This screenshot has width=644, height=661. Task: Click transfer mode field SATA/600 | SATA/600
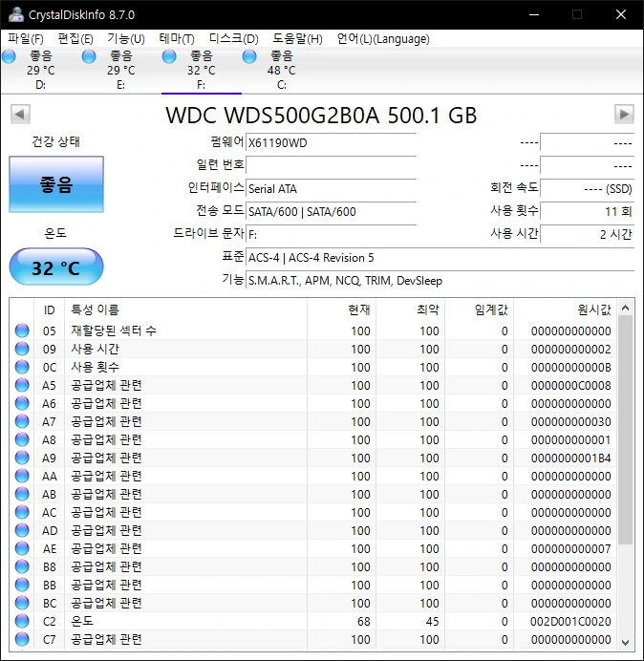click(x=331, y=211)
